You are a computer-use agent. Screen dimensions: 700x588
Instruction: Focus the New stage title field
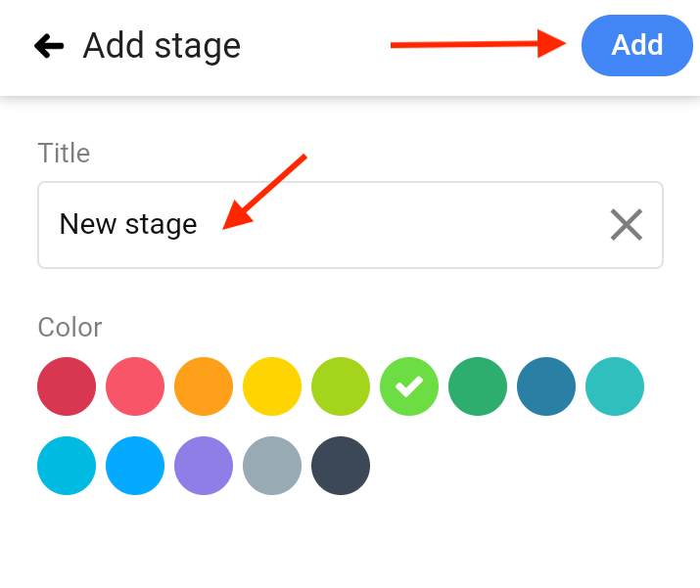click(x=350, y=225)
